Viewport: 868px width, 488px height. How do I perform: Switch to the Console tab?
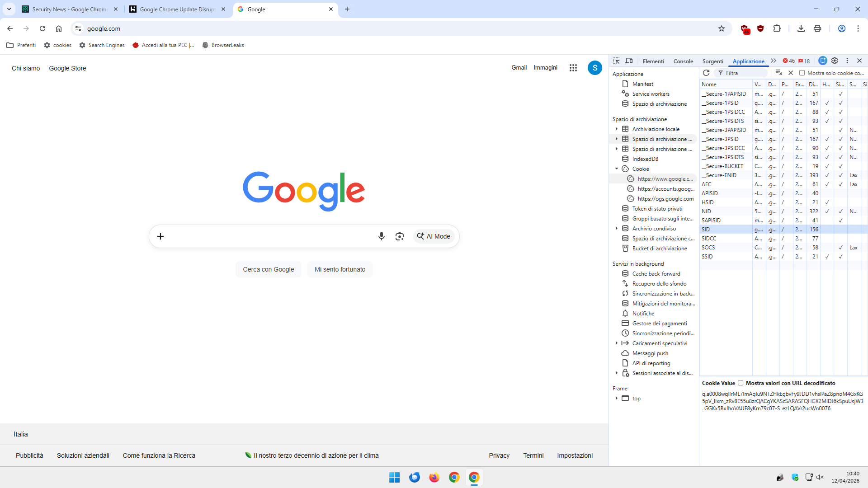point(683,61)
